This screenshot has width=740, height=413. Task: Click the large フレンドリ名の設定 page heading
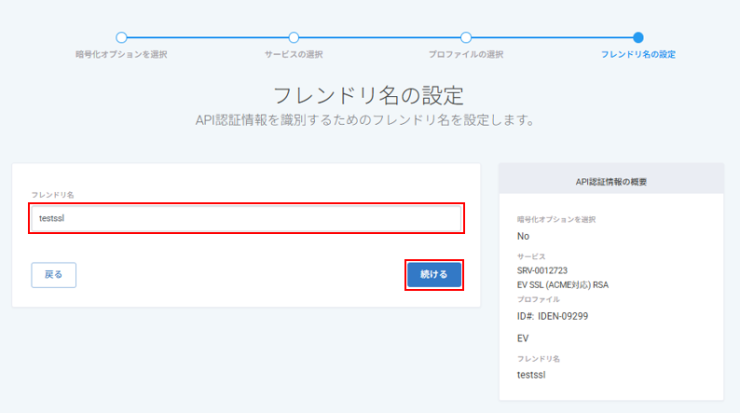(369, 95)
